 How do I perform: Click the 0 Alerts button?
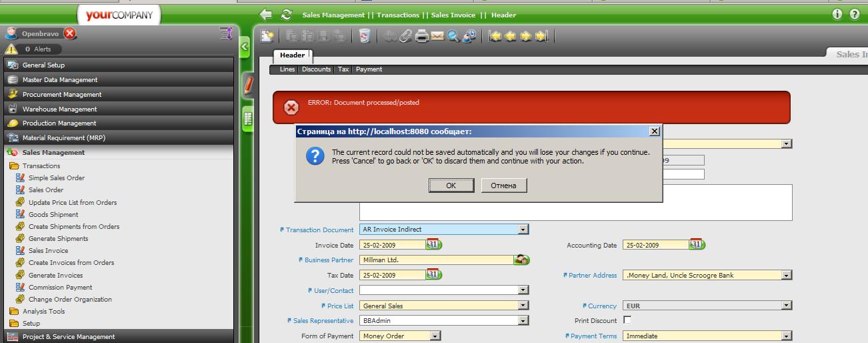click(38, 49)
